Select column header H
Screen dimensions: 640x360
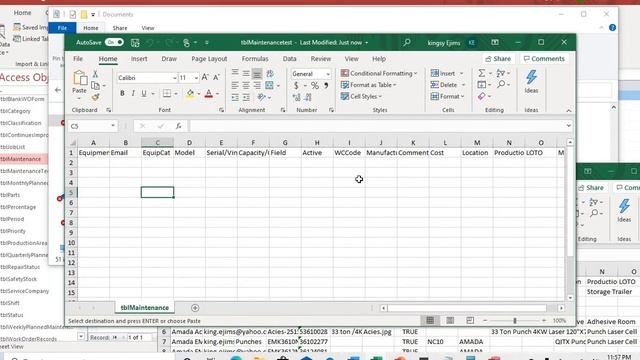click(317, 142)
